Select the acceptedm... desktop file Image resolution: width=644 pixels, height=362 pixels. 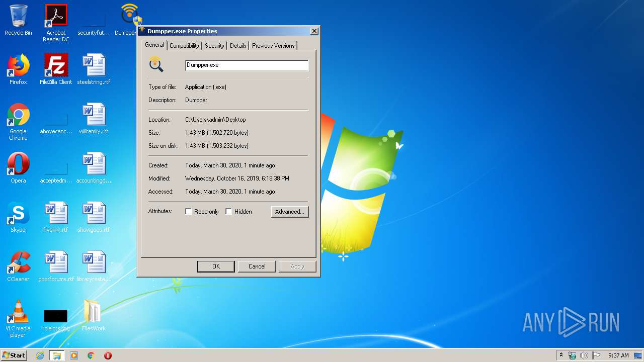click(56, 171)
